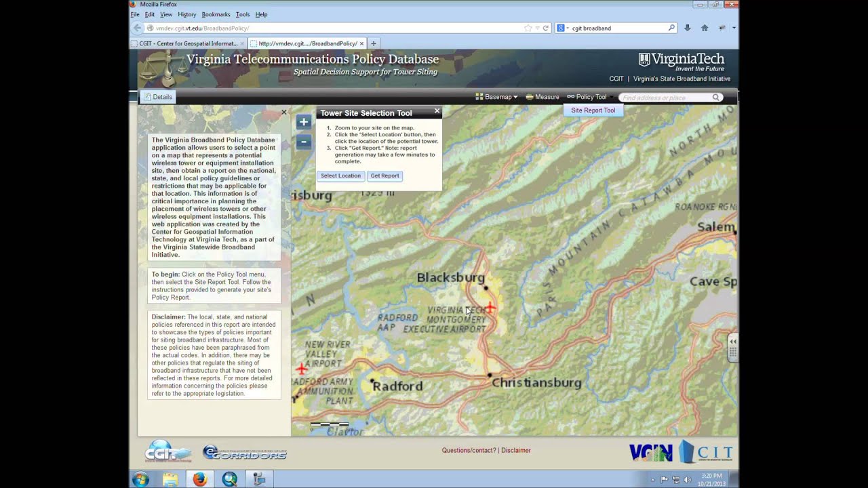868x488 pixels.
Task: Click the VGIN footer logo
Action: tap(650, 452)
